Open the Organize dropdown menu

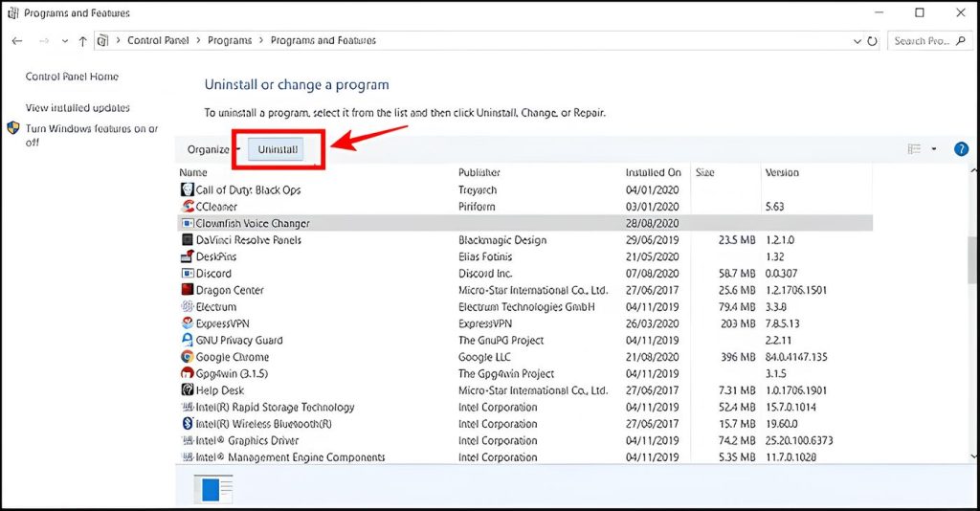[x=212, y=149]
